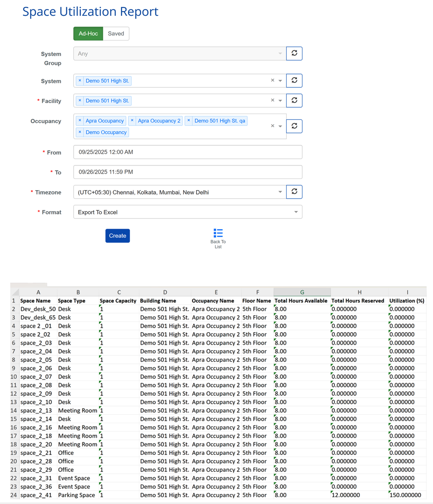Click the Space Utilization Report title
The image size is (433, 504).
coord(90,12)
